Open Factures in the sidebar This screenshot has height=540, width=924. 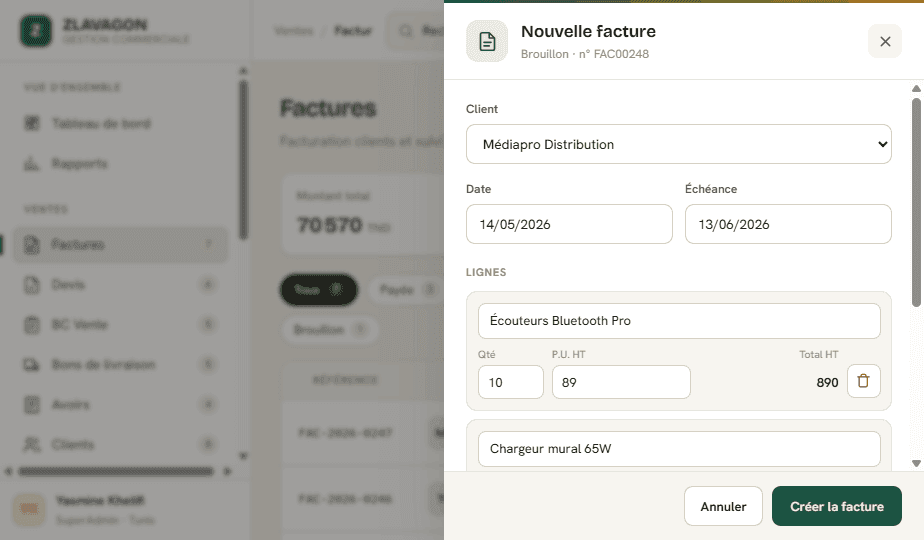coord(120,244)
